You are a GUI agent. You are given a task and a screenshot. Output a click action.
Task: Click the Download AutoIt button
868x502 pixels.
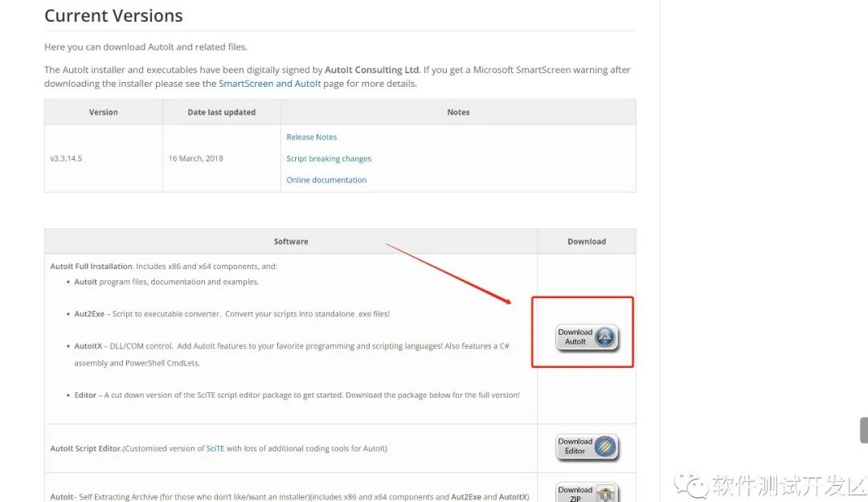(587, 337)
